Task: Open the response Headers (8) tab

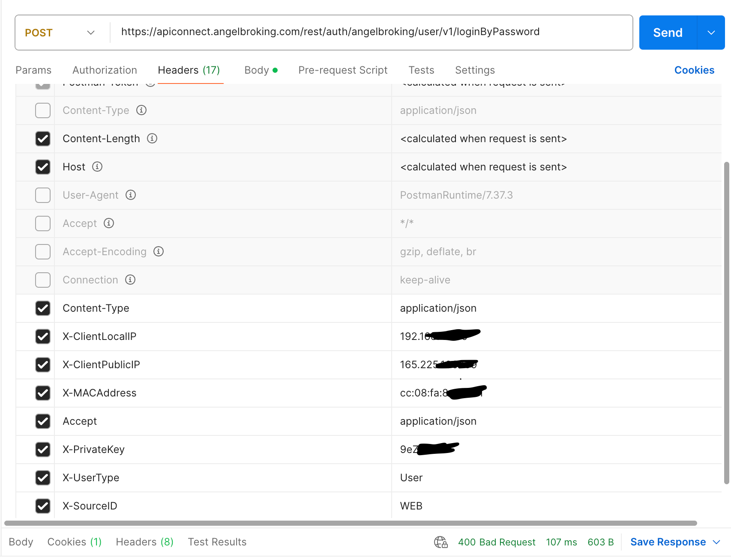Action: (144, 542)
